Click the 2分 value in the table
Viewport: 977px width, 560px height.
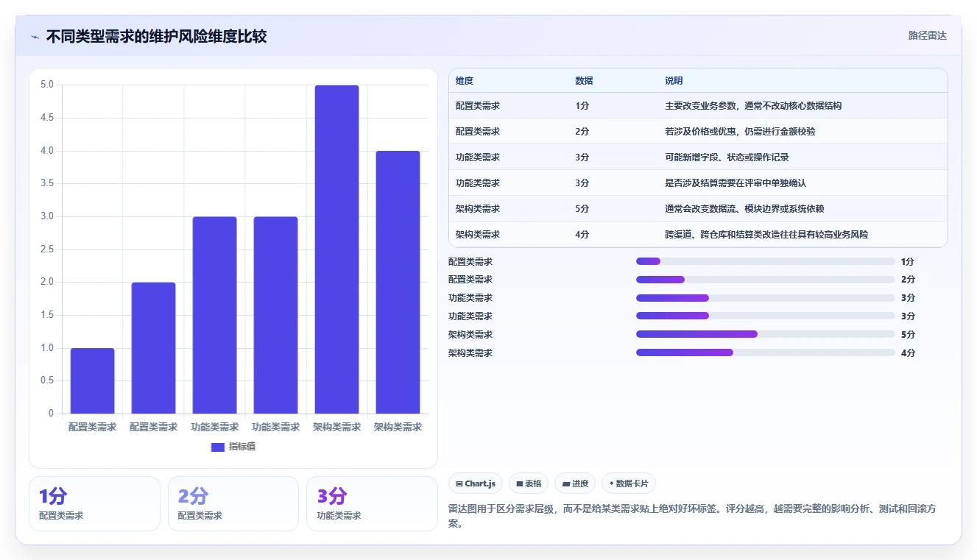tap(582, 132)
